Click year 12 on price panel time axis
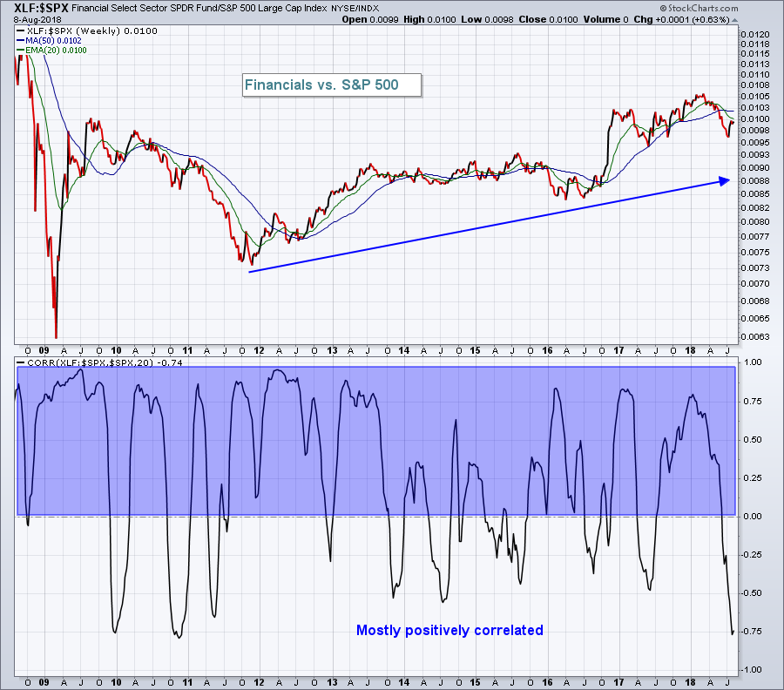This screenshot has width=784, height=690. point(259,350)
